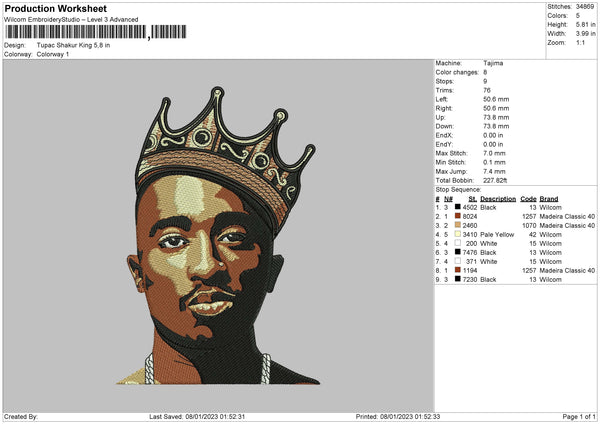The height and width of the screenshot is (424, 600).
Task: Click the white swatch beside stitch count 200
Action: (458, 243)
